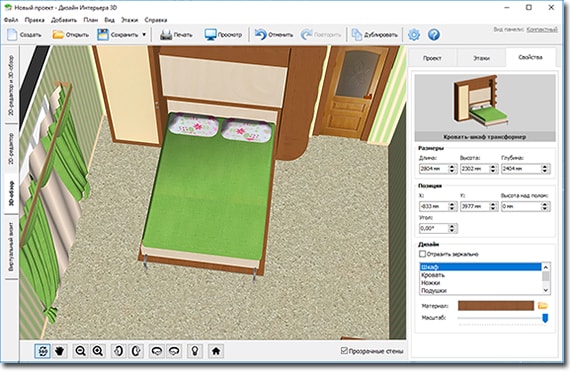Open the Вид menu

tap(109, 20)
